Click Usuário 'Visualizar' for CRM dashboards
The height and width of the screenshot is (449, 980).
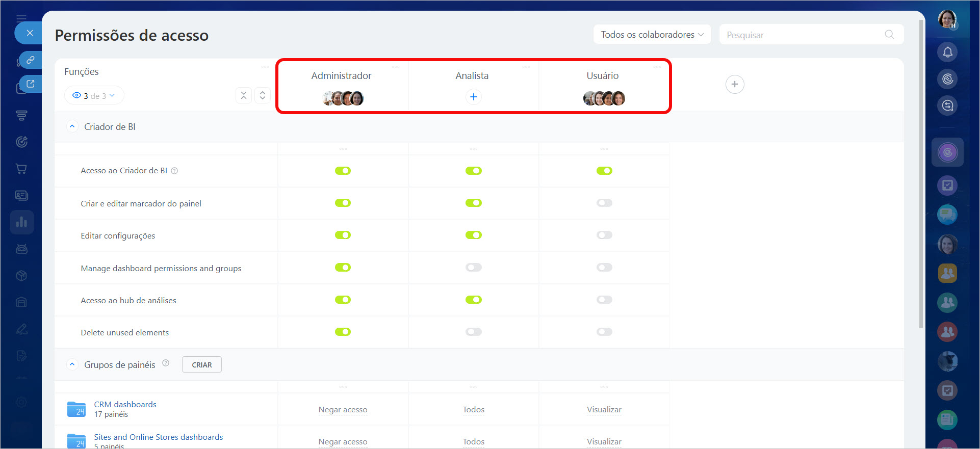click(604, 410)
